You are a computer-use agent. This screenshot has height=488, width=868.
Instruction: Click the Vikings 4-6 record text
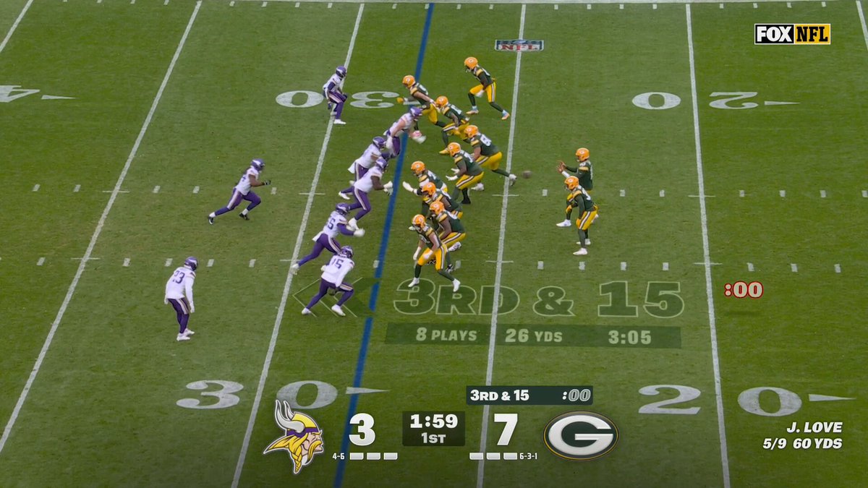tap(339, 455)
